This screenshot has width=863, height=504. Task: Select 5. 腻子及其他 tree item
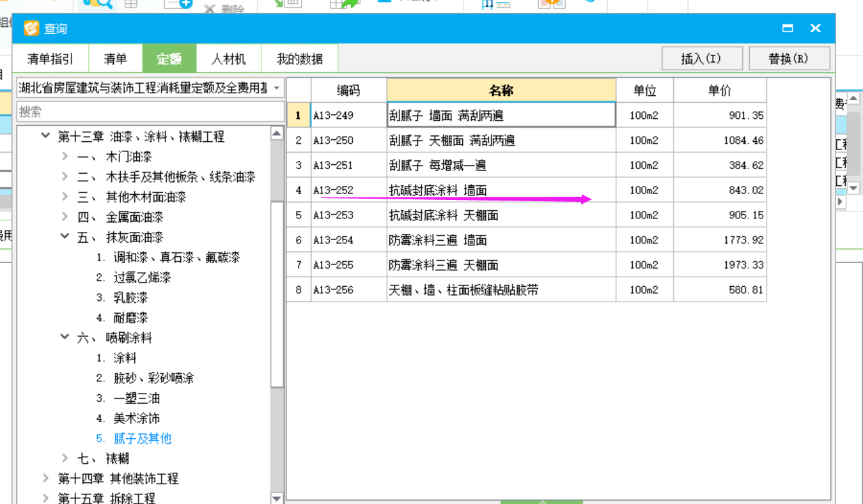[134, 439]
